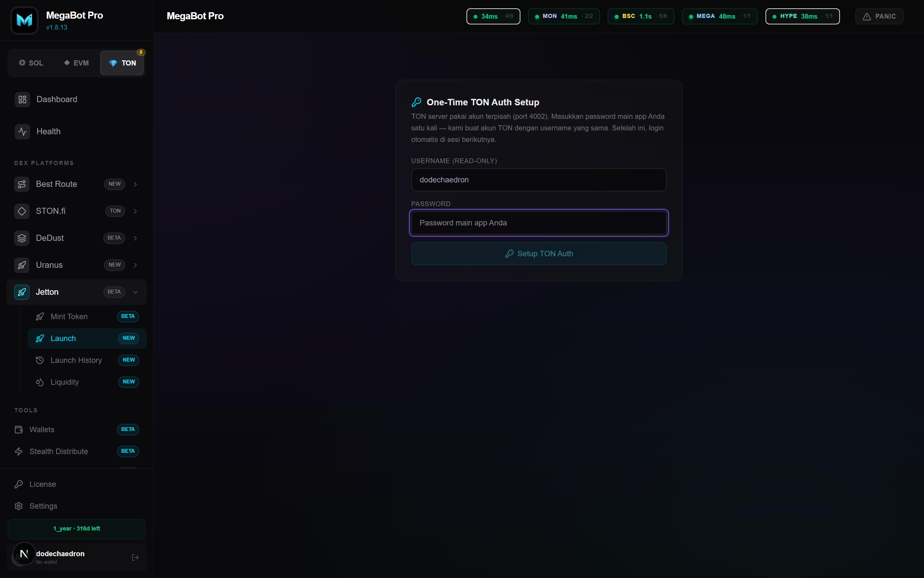Open the License page
This screenshot has width=924, height=578.
point(77,484)
